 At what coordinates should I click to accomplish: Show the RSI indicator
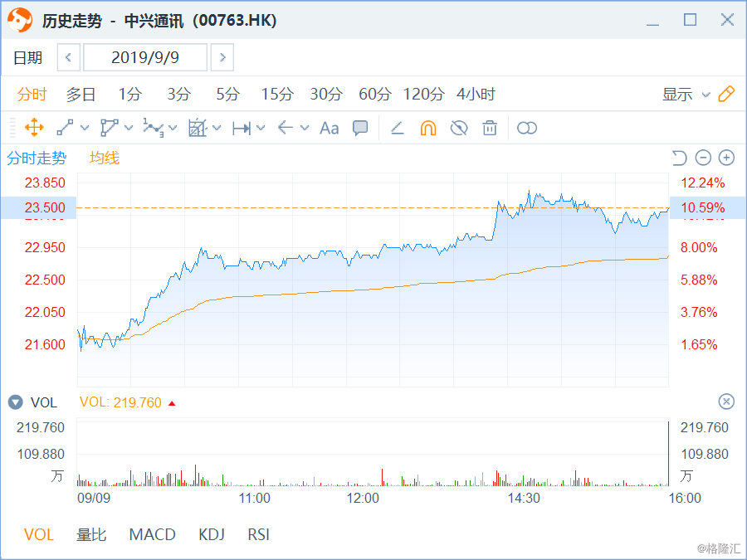point(258,534)
